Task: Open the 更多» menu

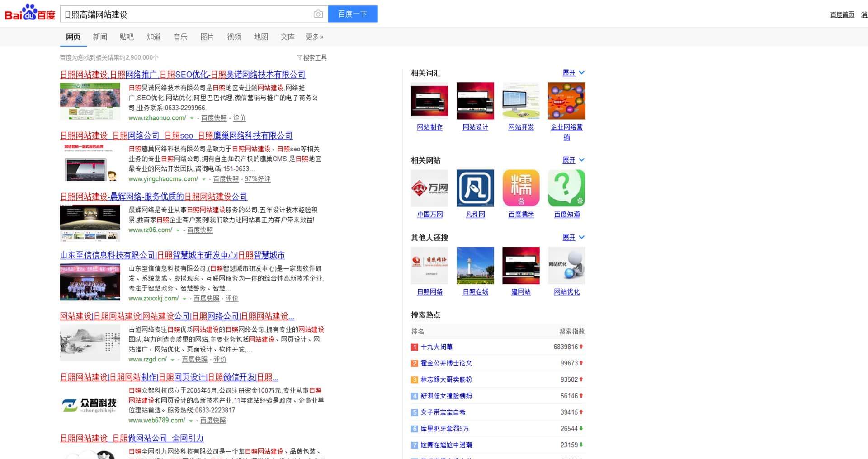Action: point(314,37)
